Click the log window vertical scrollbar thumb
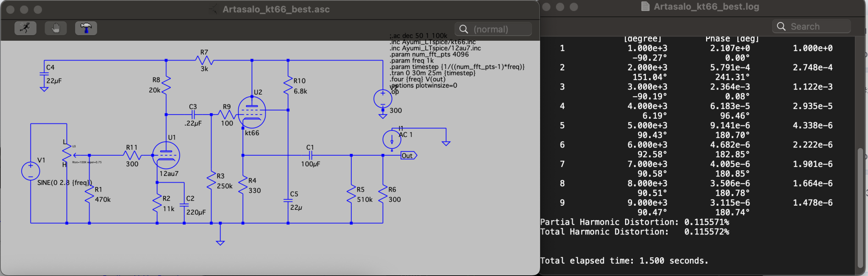 tap(860, 207)
